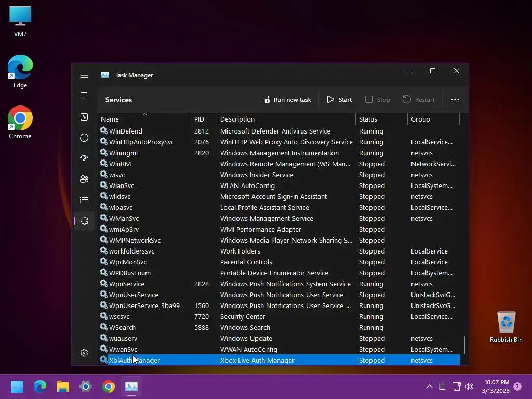Maximize the Task Manager window
Viewport: 532px width, 399px height.
(433, 71)
